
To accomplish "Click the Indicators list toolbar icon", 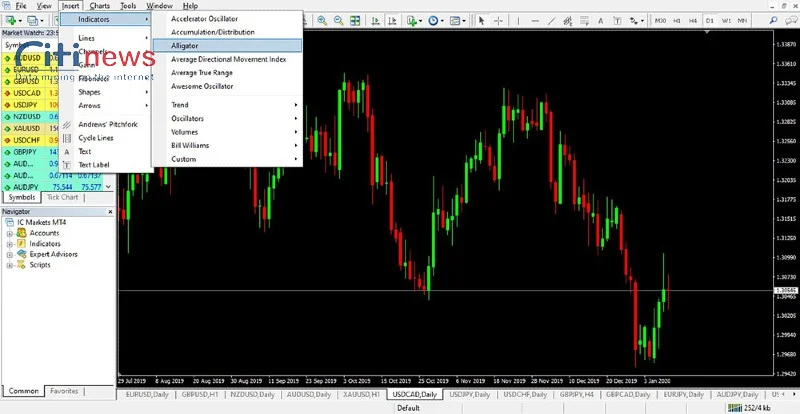I will [412, 20].
